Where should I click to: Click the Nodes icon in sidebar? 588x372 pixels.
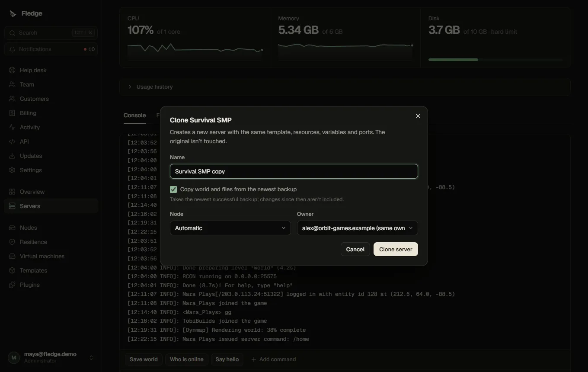[x=12, y=228]
